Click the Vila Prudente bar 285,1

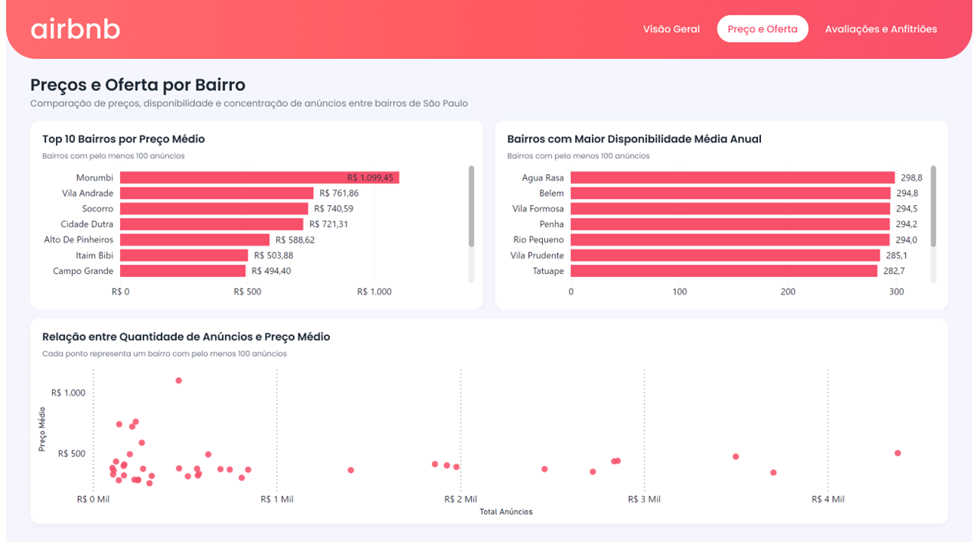pyautogui.click(x=726, y=256)
